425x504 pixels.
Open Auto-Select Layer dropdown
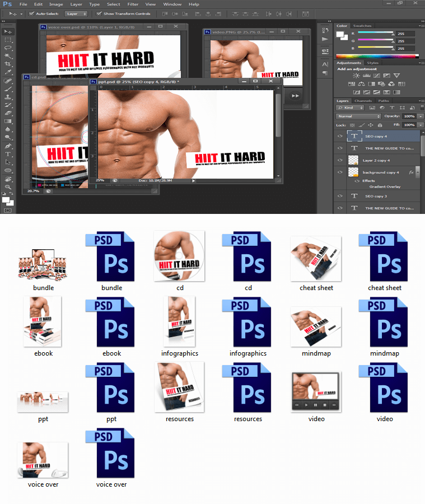click(76, 14)
